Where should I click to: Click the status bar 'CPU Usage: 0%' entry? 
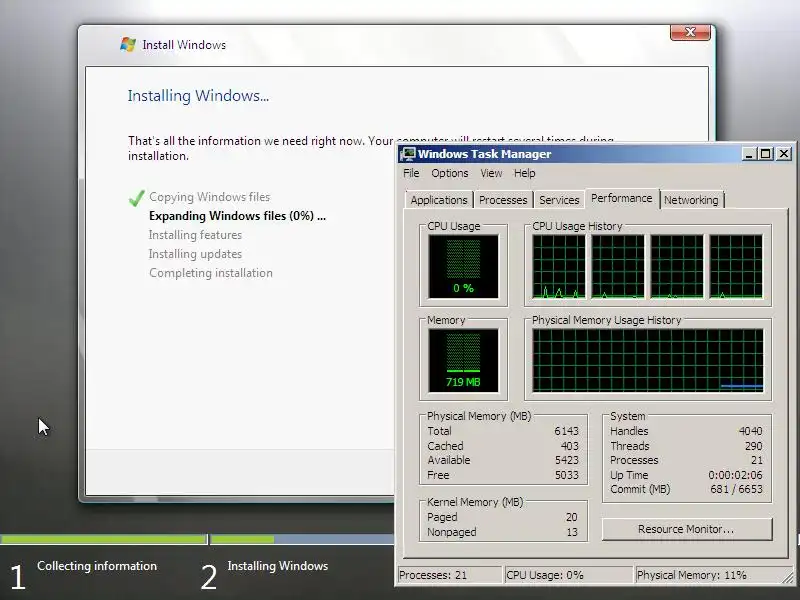point(568,575)
